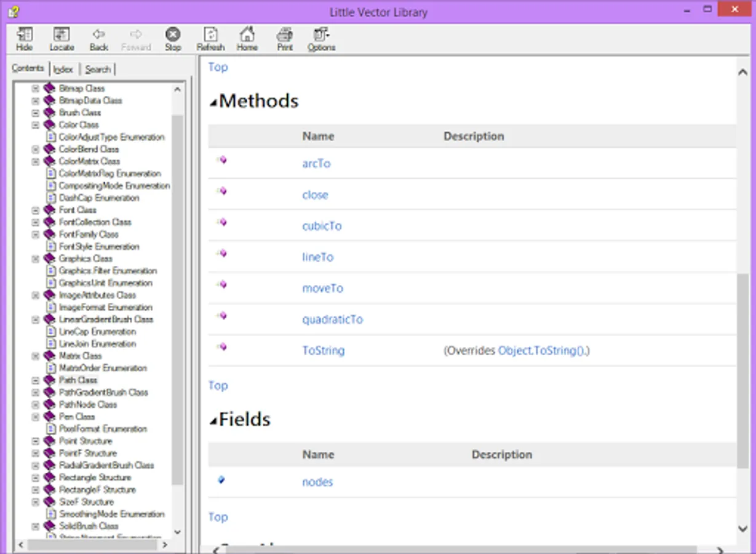
Task: Go to the Home page icon
Action: (247, 39)
